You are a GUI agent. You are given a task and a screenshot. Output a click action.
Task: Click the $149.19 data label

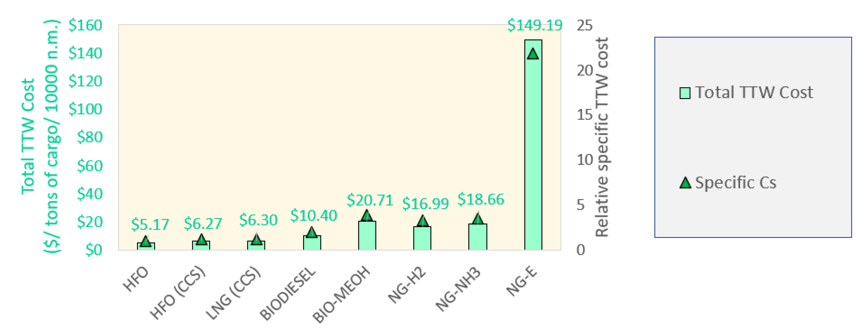click(x=535, y=25)
